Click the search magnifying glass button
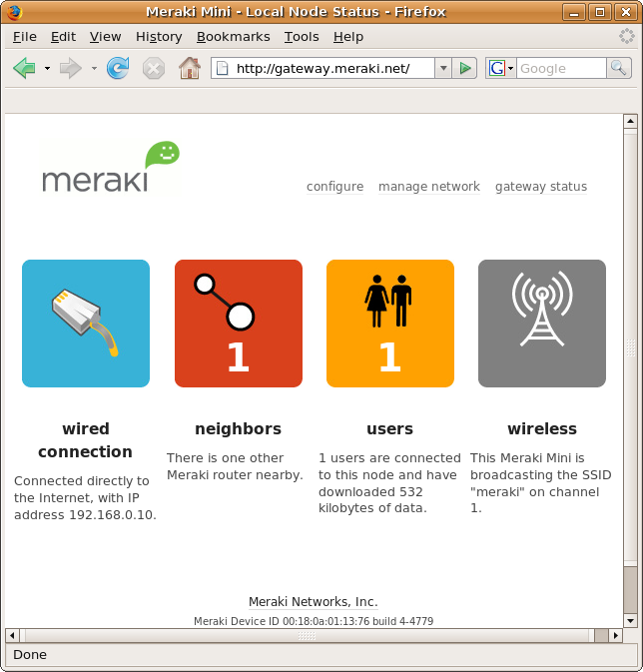The height and width of the screenshot is (672, 643). pyautogui.click(x=619, y=68)
